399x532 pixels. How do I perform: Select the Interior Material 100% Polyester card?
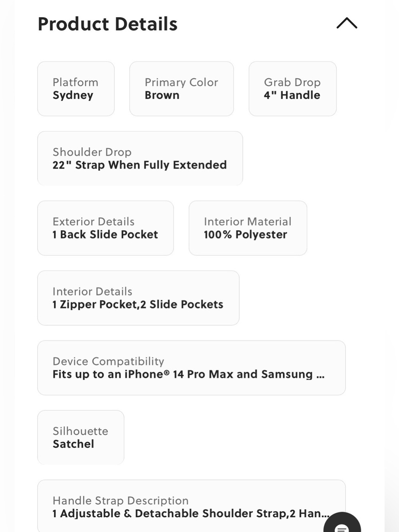[248, 228]
